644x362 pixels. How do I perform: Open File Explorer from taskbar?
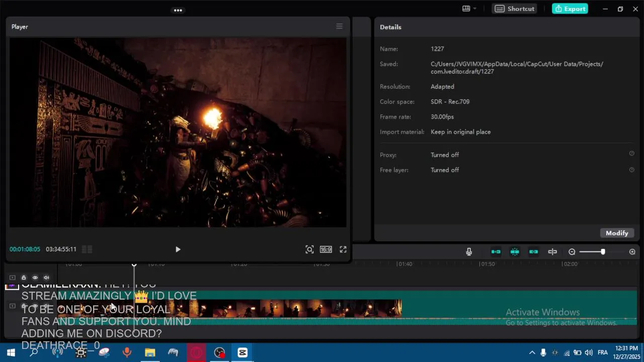pyautogui.click(x=150, y=352)
